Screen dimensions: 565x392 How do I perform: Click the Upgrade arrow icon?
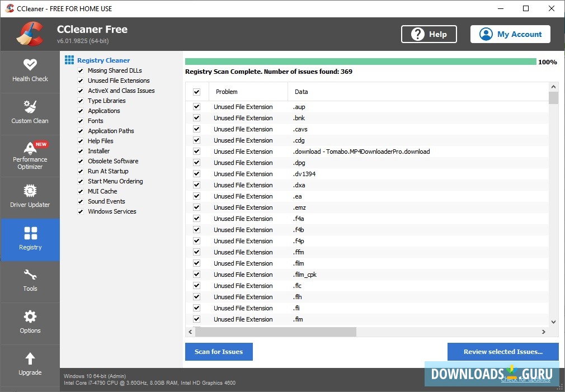pos(30,361)
